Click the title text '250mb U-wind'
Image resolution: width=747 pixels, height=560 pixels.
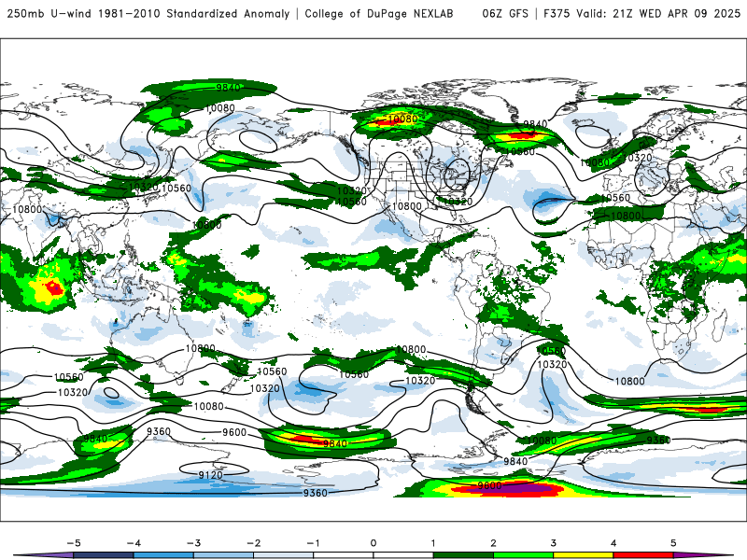tap(49, 14)
